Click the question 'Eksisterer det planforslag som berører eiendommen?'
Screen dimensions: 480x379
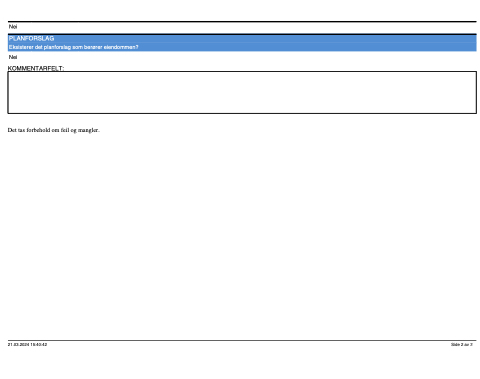click(73, 47)
